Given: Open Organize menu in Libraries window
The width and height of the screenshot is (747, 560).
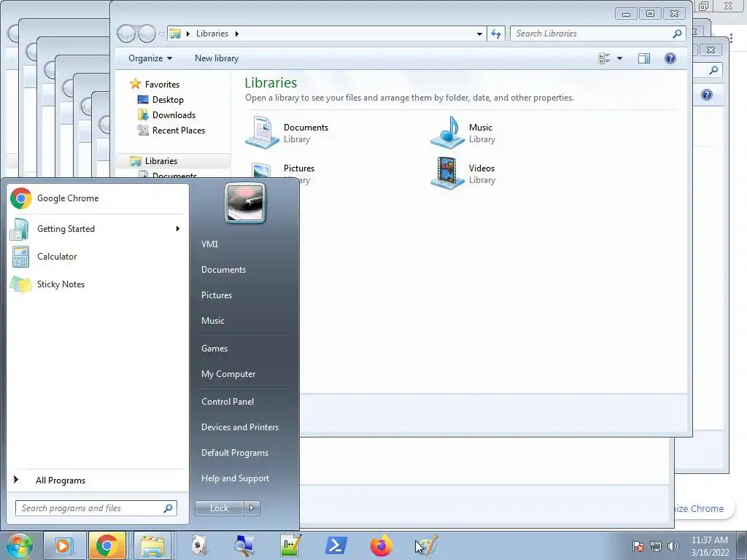Looking at the screenshot, I should pos(150,58).
